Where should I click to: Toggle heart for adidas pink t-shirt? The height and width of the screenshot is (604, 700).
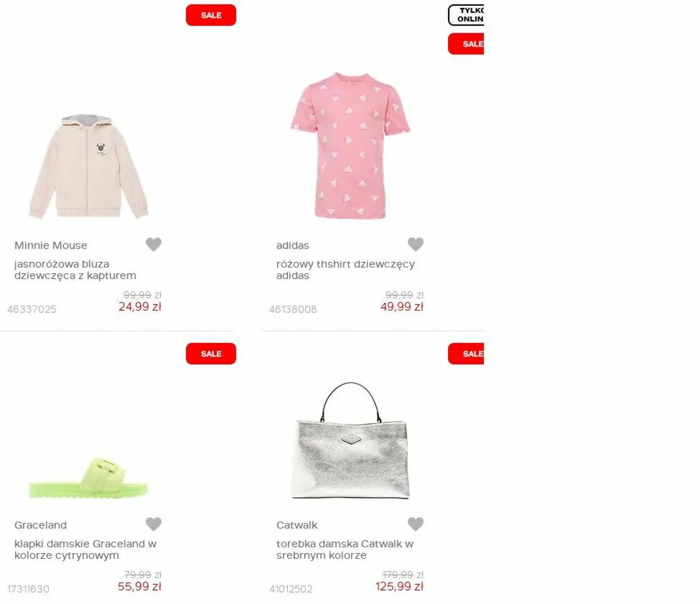tap(416, 244)
